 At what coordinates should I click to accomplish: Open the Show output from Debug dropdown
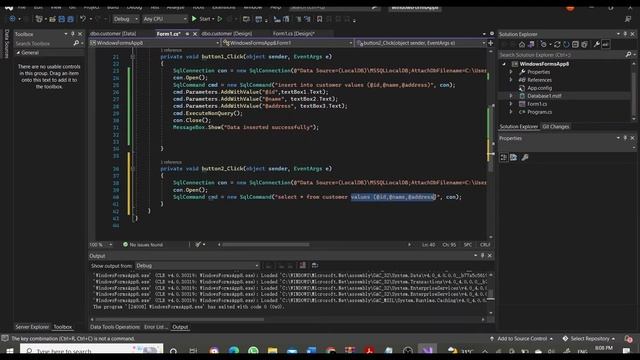[x=197, y=266]
